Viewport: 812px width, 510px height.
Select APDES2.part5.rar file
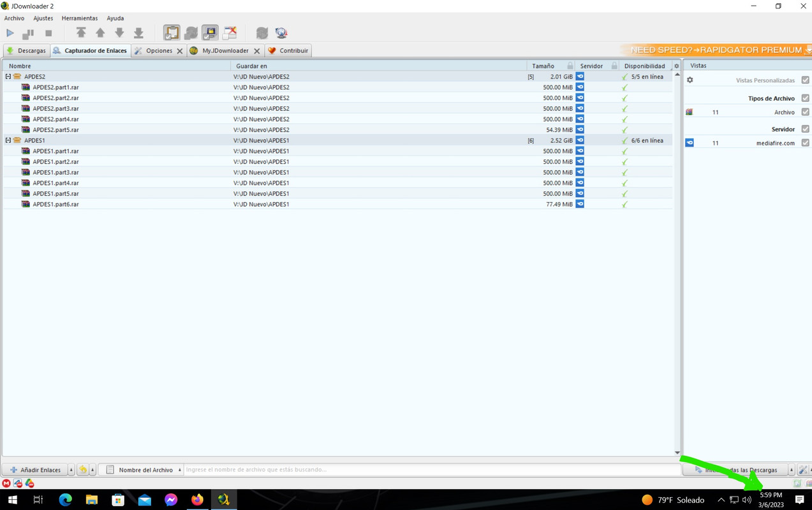pyautogui.click(x=337, y=129)
